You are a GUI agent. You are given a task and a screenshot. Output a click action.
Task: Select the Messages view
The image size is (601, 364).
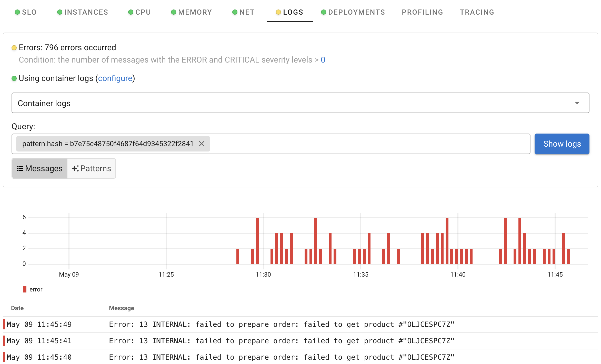point(39,168)
